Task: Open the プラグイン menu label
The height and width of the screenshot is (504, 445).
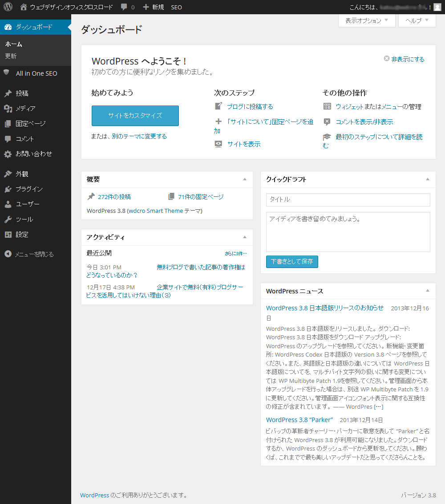Action: coord(29,189)
